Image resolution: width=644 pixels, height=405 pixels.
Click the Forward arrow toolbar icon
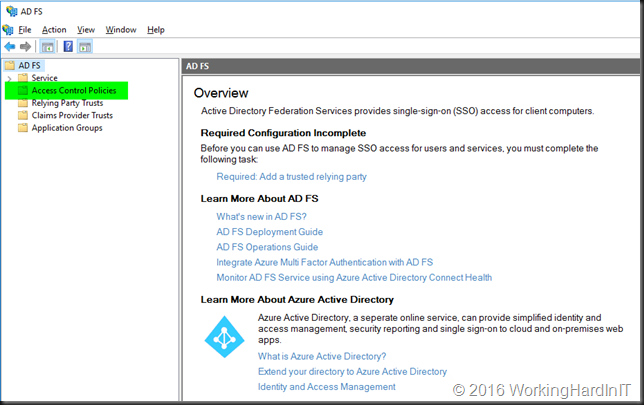(x=25, y=47)
